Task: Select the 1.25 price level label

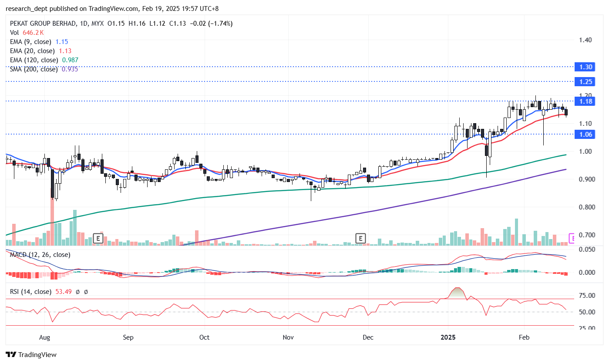Action: click(584, 81)
